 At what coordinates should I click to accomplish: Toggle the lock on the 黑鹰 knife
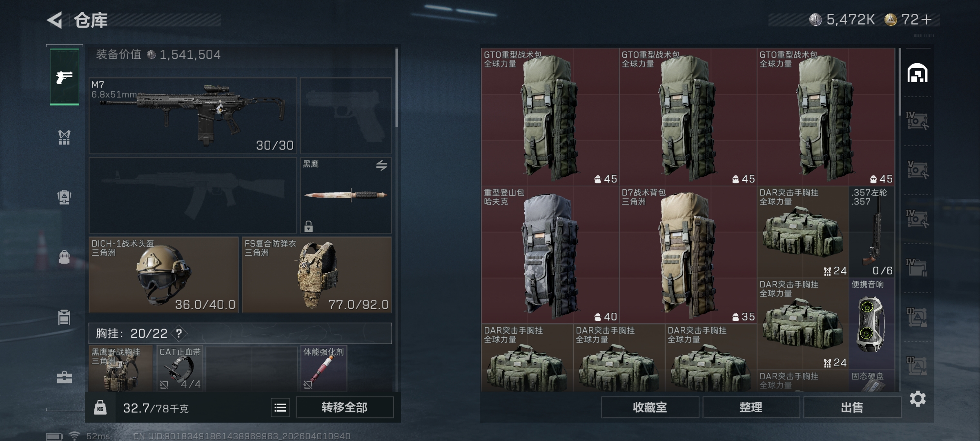(x=308, y=226)
